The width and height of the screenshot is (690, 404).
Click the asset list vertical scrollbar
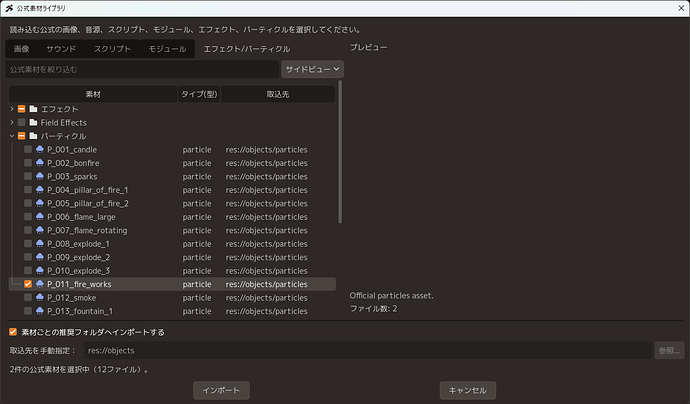coord(340,152)
